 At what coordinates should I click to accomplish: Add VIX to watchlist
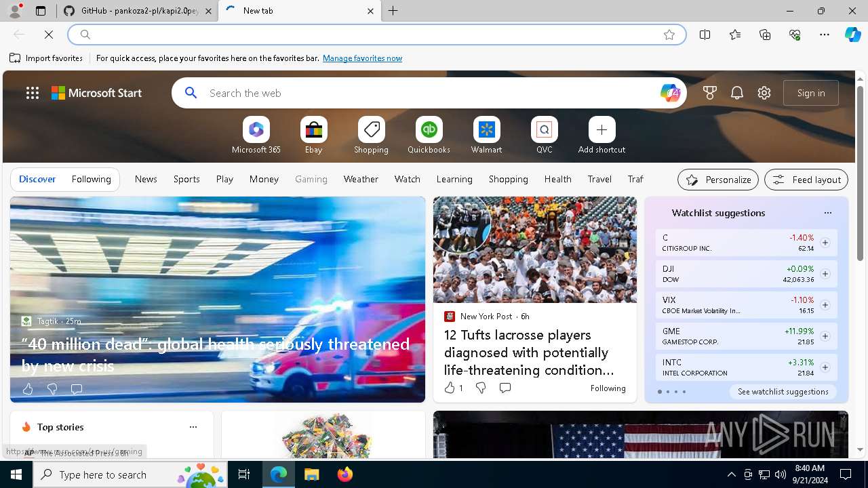coord(825,305)
